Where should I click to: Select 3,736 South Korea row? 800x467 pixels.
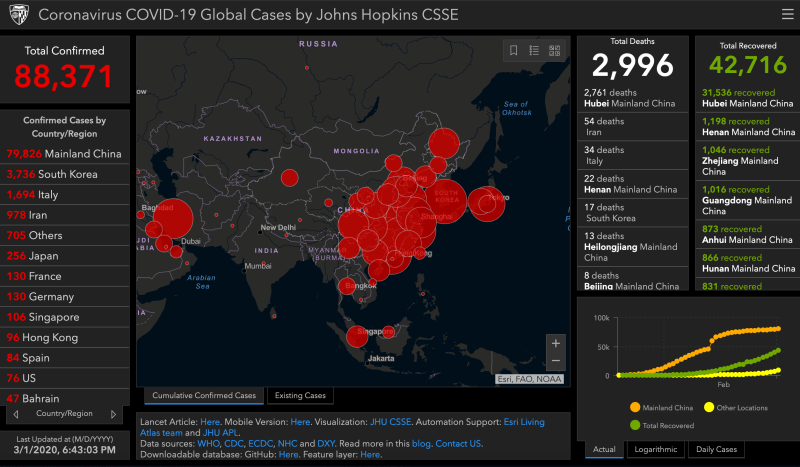65,174
